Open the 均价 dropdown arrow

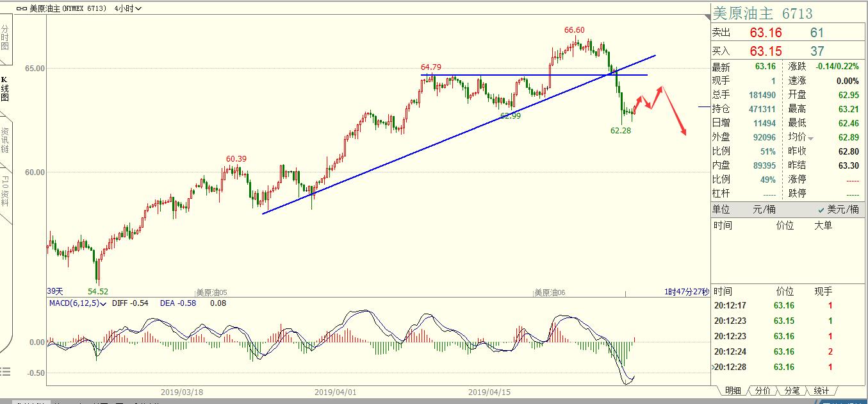pos(811,139)
